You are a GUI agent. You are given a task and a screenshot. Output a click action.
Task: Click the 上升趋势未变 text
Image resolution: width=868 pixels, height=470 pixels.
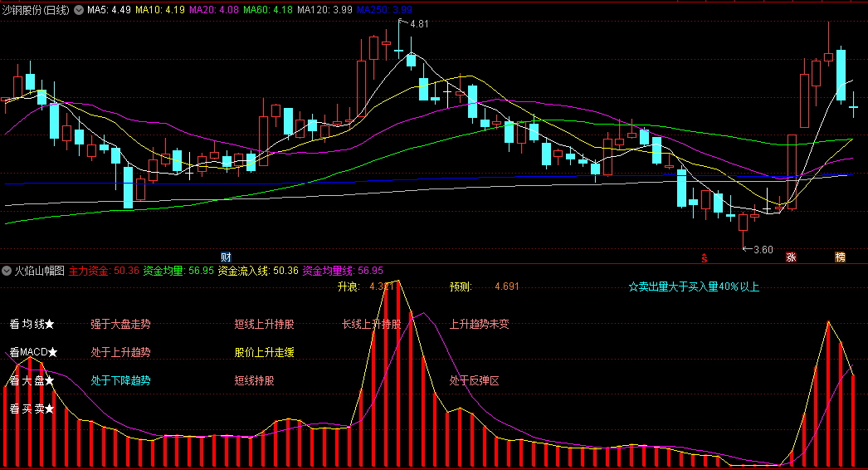click(480, 324)
